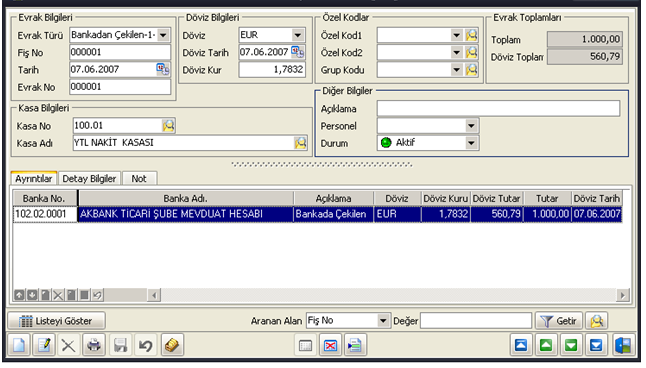This screenshot has height=368, width=646.
Task: Go to last record with blue down arrow
Action: (x=596, y=345)
